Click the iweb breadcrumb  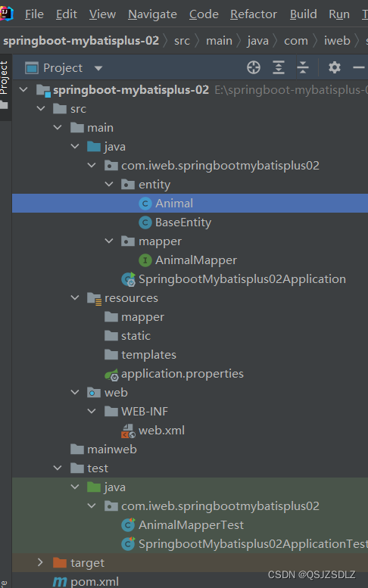click(337, 41)
